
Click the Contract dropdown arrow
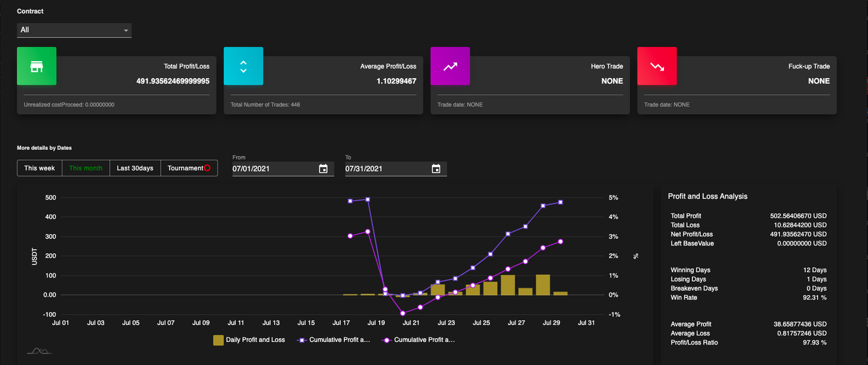pyautogui.click(x=126, y=31)
